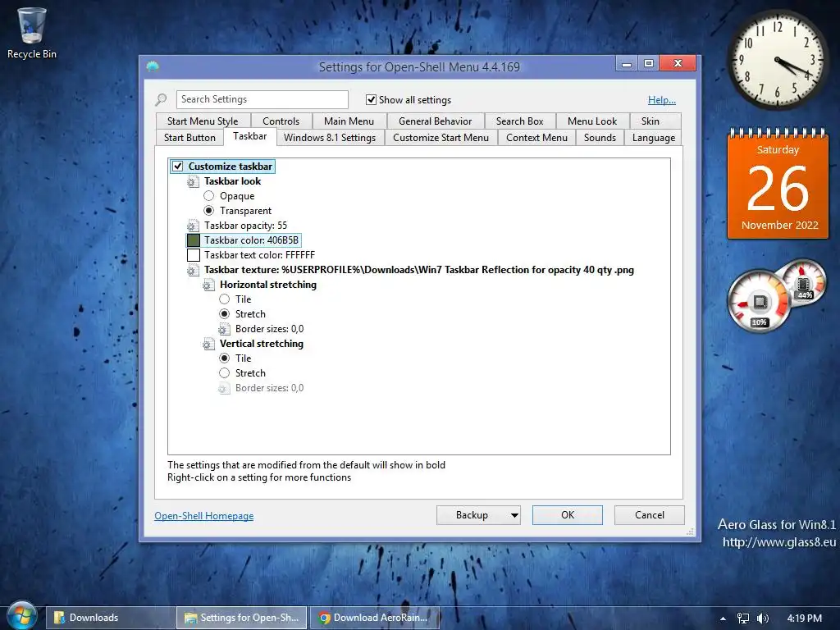Open the Open-Shell Homepage link
The width and height of the screenshot is (840, 630).
[204, 516]
